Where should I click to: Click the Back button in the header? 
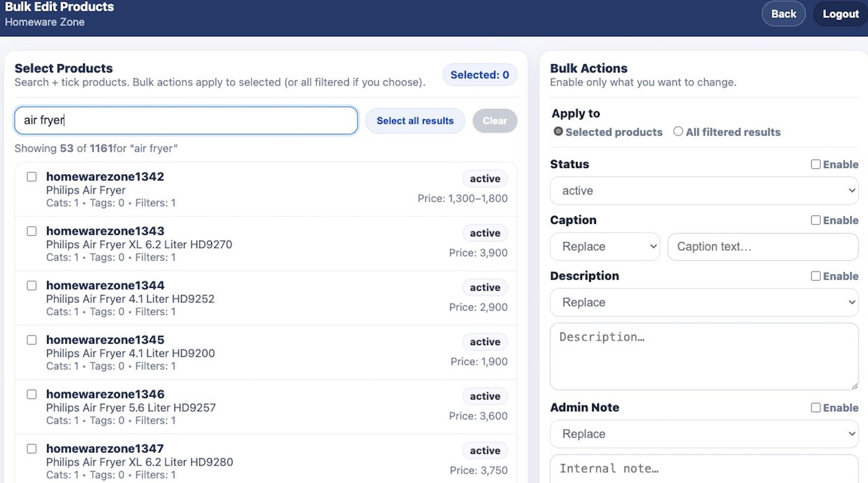[783, 14]
